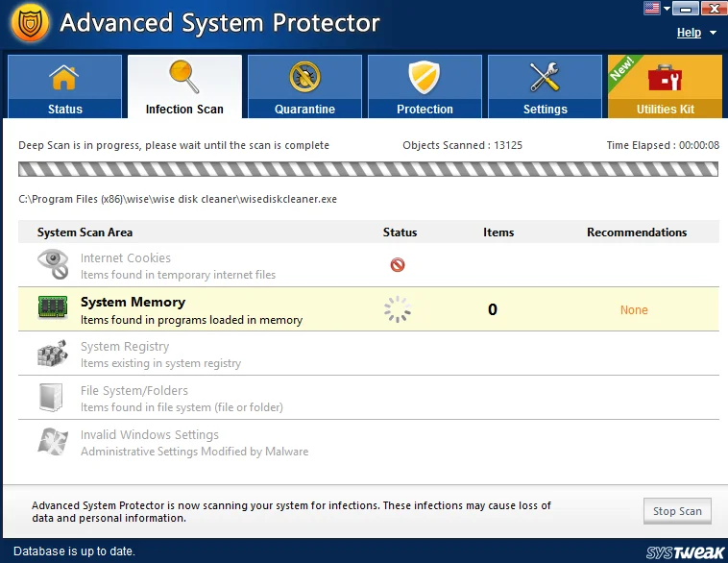Click the striped scan progress bar

[368, 169]
